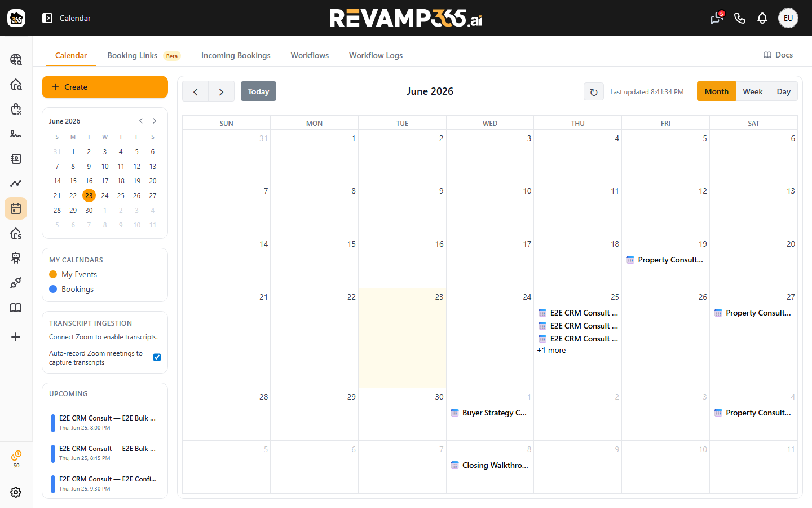Open the shopping bag edit sidebar icon

(x=16, y=109)
